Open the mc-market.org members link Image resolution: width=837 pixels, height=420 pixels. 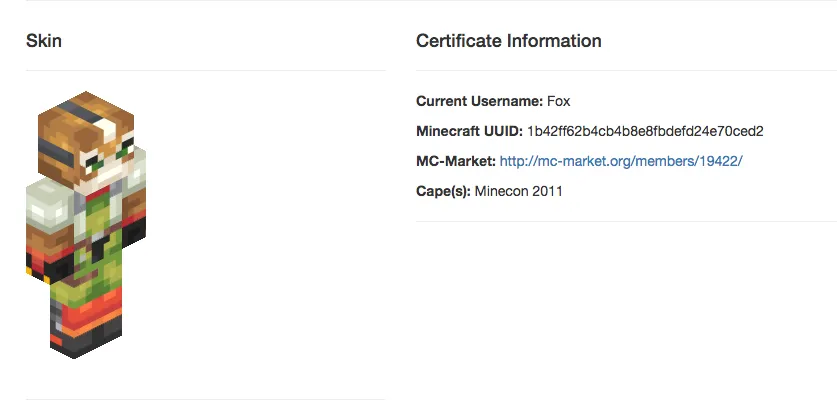(x=621, y=161)
